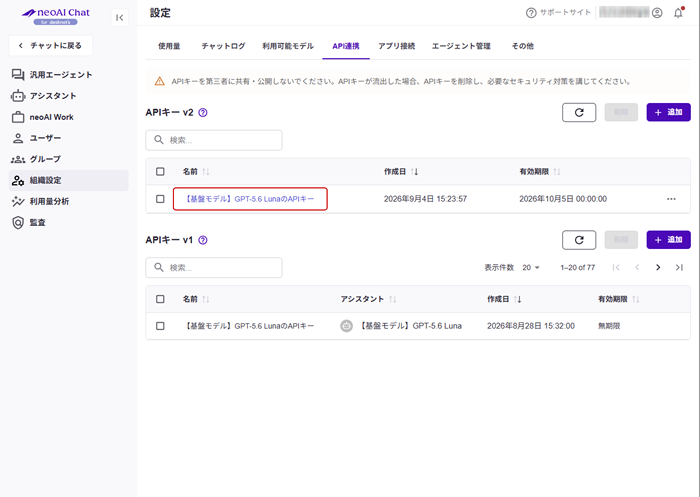Focus the APIキー v2 search field
The height and width of the screenshot is (497, 700).
(x=214, y=140)
